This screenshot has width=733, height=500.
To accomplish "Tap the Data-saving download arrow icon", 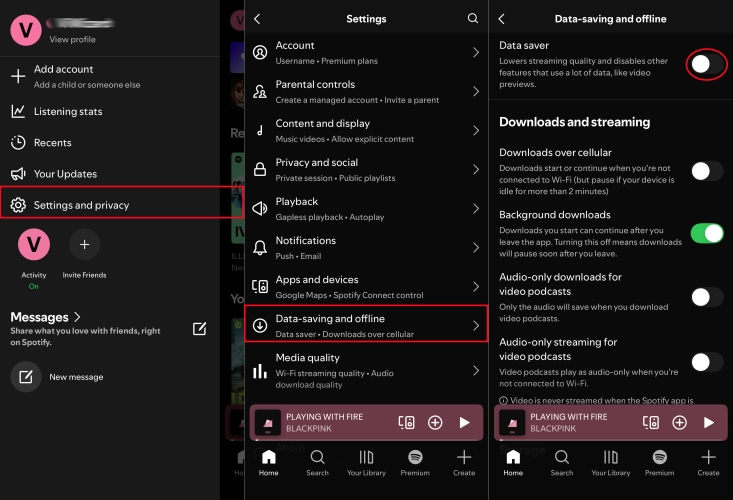I will [x=260, y=325].
